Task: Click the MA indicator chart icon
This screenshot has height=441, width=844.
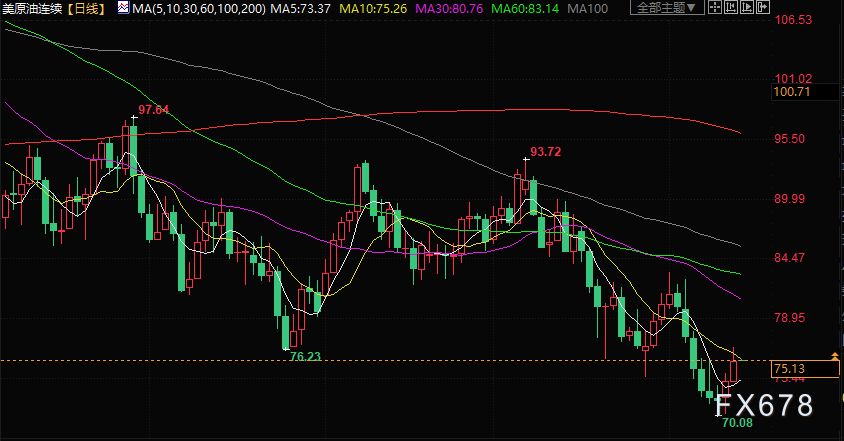Action: [x=124, y=8]
